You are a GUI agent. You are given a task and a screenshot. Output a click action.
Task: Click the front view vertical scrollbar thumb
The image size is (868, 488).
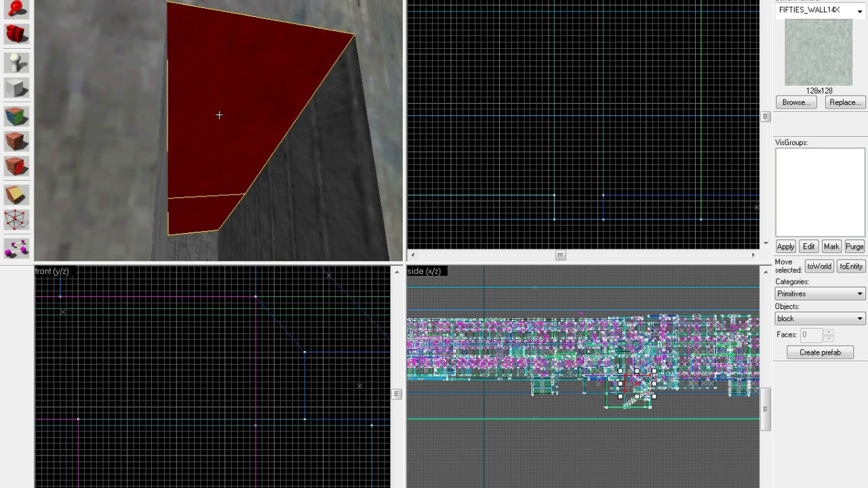click(x=397, y=394)
